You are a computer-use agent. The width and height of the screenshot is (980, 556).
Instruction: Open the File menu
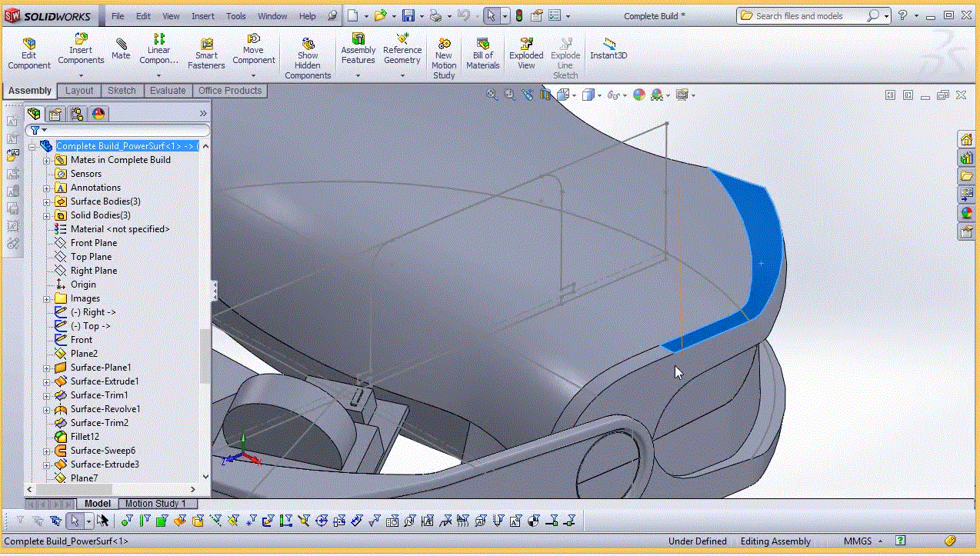click(x=118, y=15)
